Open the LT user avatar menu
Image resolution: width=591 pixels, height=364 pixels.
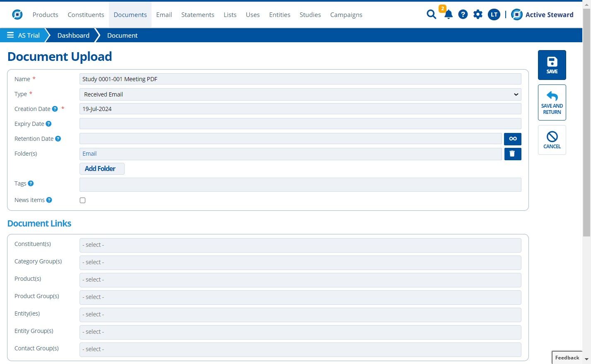pos(494,14)
